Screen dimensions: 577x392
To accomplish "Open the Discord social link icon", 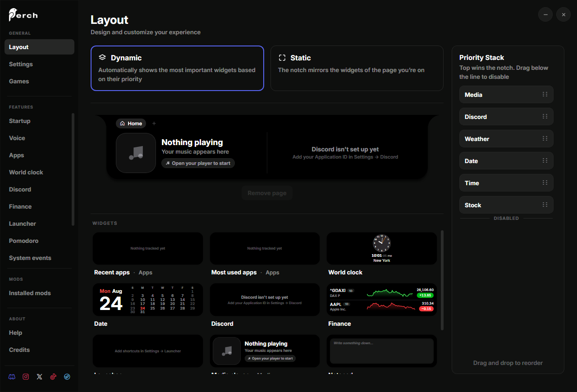I will point(12,377).
